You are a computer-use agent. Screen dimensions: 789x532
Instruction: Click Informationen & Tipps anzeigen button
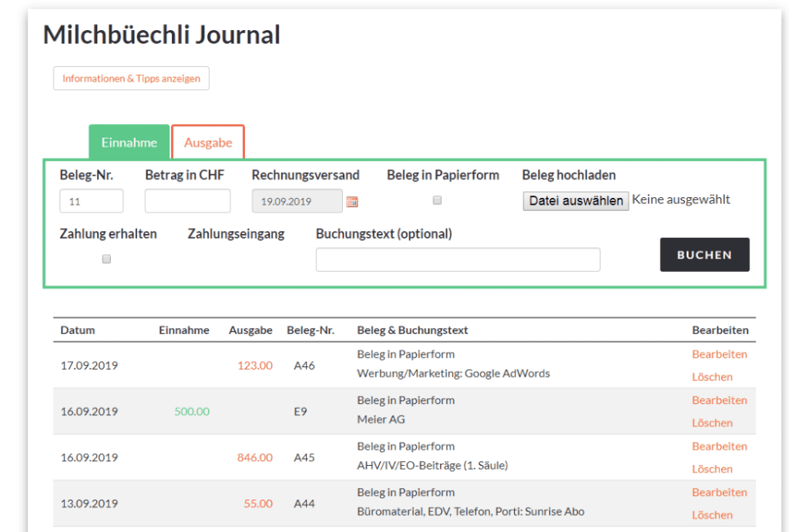click(131, 79)
